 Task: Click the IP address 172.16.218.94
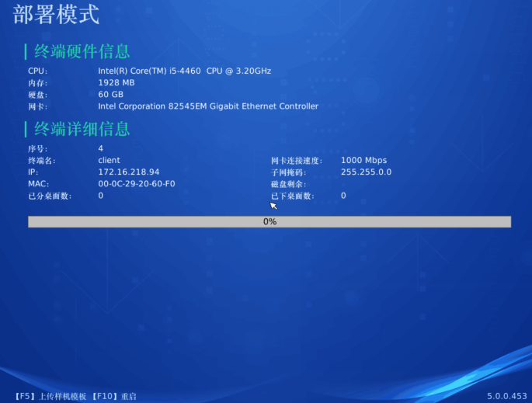(129, 172)
